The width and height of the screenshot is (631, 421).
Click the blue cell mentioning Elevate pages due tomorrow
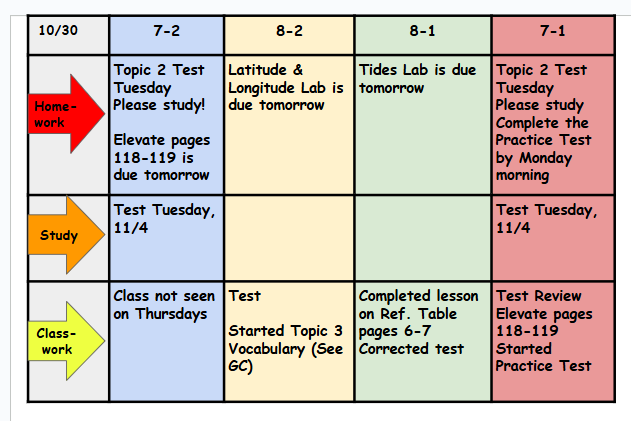click(x=166, y=123)
